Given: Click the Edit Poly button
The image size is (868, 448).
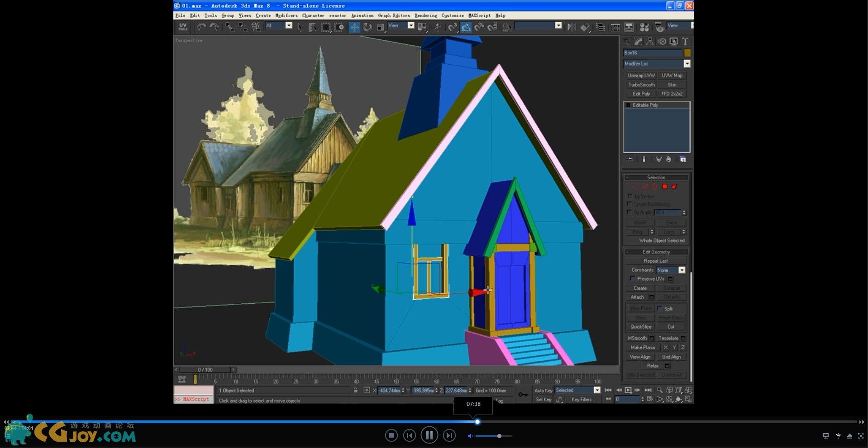Looking at the screenshot, I should pos(641,94).
